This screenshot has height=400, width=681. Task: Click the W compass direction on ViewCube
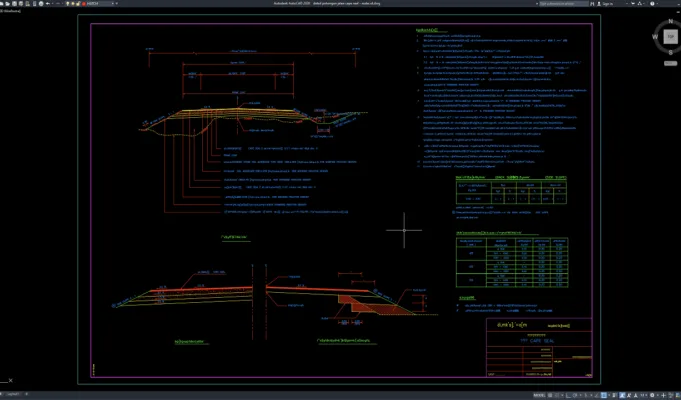[655, 36]
